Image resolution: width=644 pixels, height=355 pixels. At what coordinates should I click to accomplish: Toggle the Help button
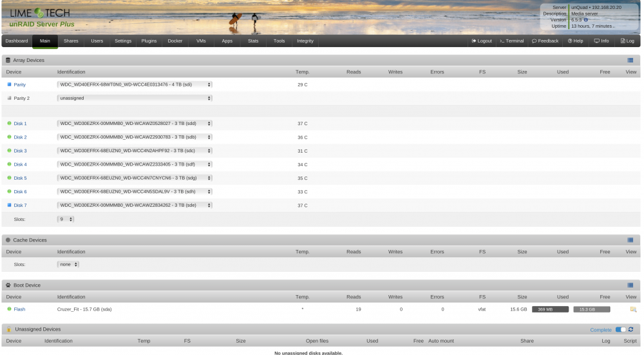(x=575, y=41)
